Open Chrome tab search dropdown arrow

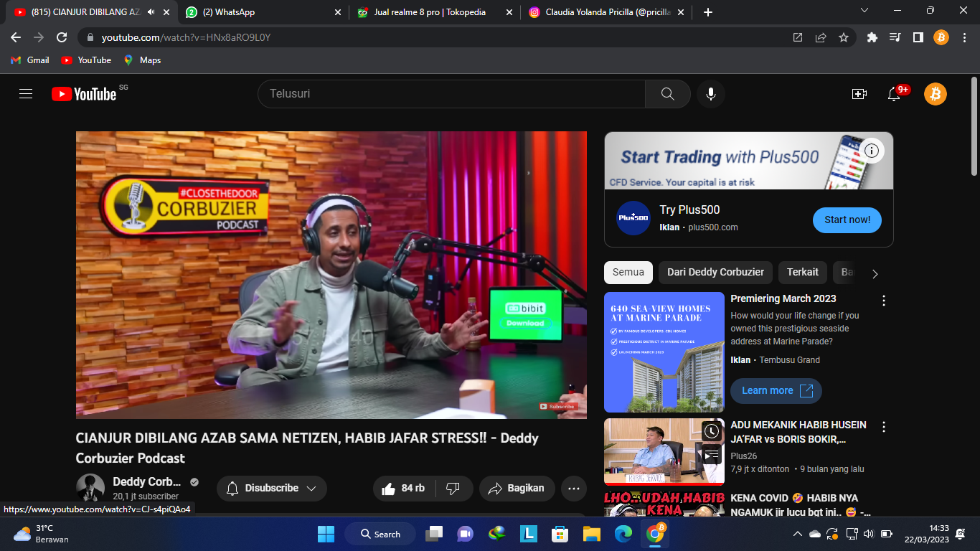(864, 11)
